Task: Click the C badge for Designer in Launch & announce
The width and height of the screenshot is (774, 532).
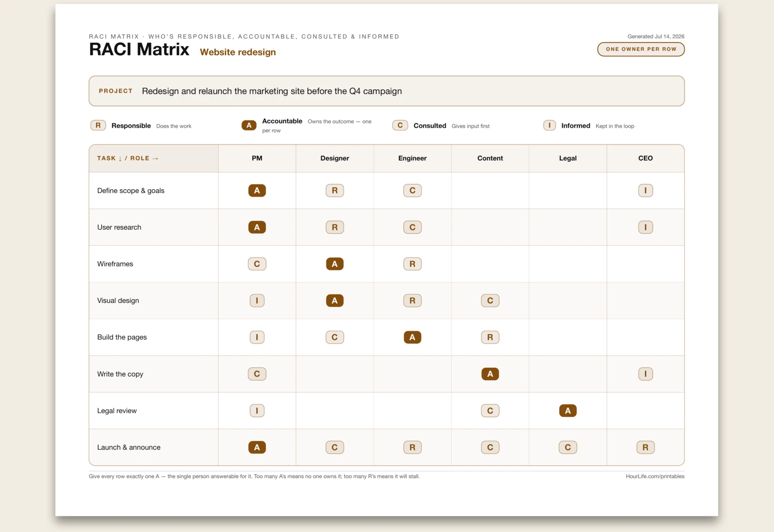Action: click(335, 447)
